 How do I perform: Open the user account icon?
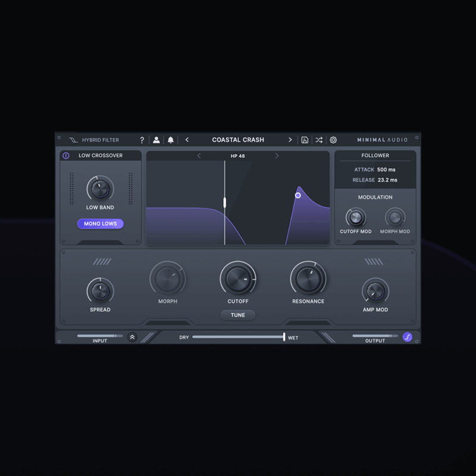point(156,140)
